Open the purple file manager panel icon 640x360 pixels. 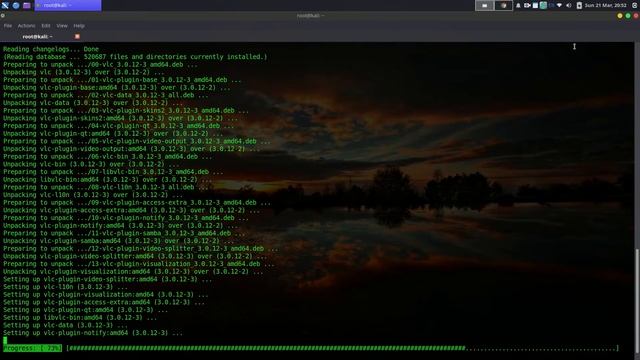(27, 5)
